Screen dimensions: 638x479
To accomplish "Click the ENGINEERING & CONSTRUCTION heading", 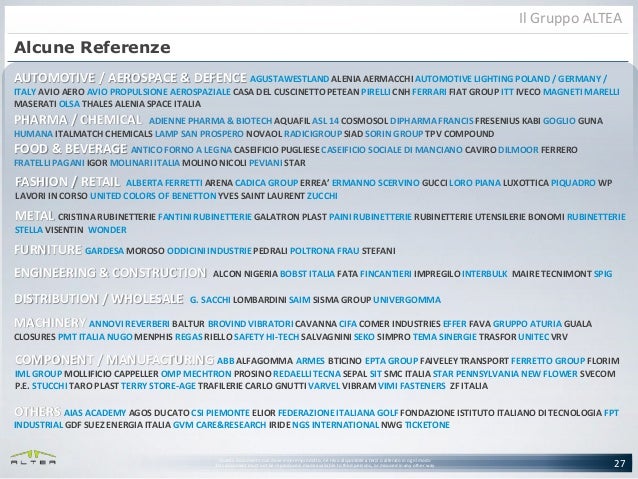I will [x=110, y=272].
